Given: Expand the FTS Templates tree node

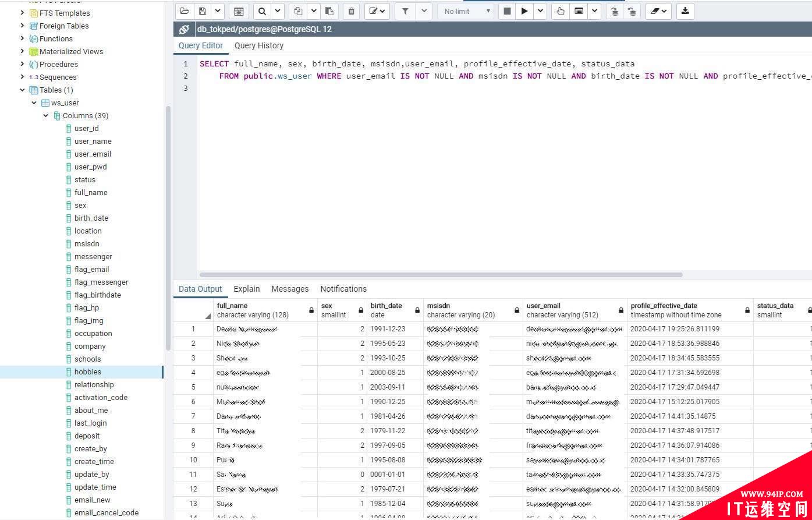Looking at the screenshot, I should pyautogui.click(x=22, y=13).
